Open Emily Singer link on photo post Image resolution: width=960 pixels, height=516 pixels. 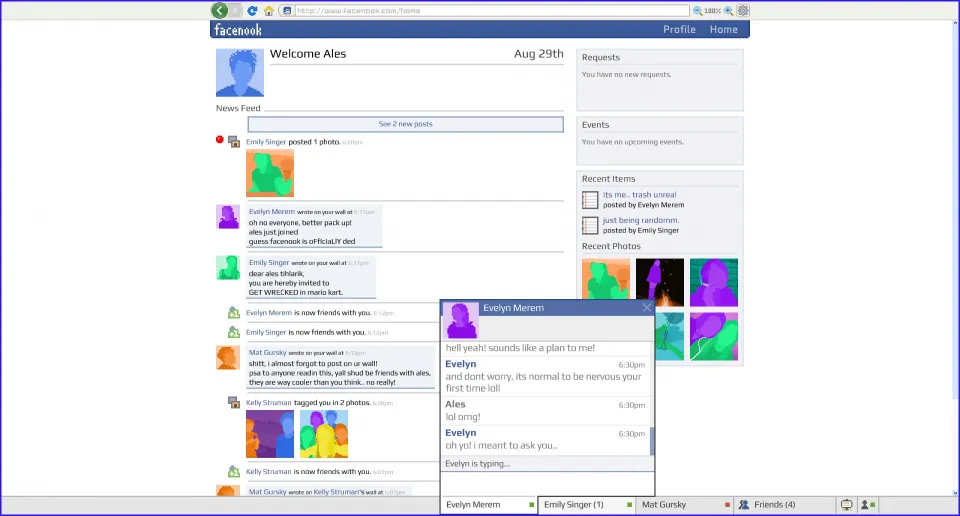[266, 142]
